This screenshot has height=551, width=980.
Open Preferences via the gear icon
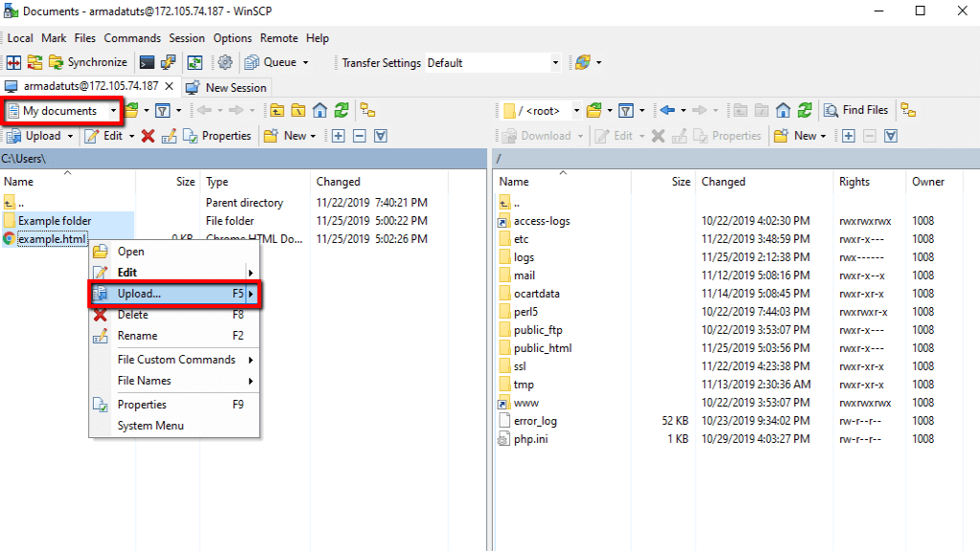pyautogui.click(x=225, y=62)
